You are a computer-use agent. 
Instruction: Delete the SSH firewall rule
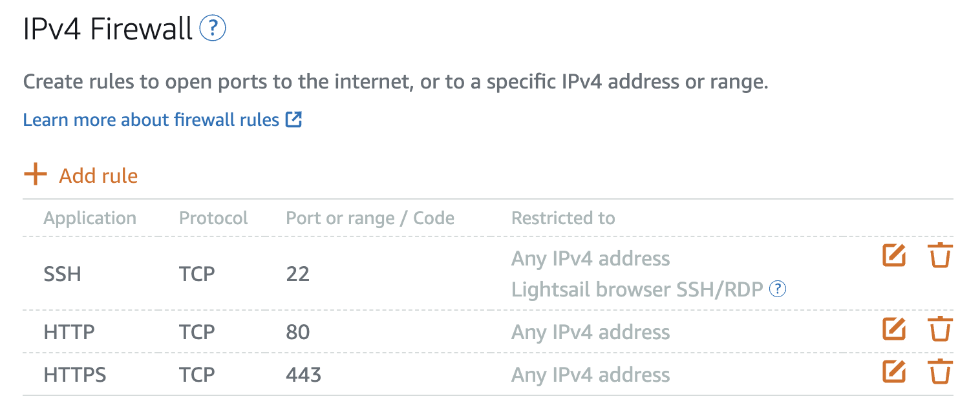click(x=941, y=255)
